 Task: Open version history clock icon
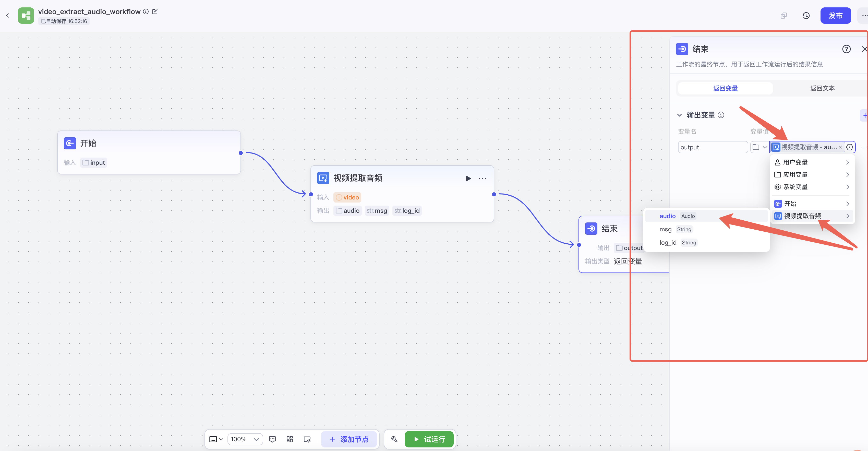coord(806,16)
